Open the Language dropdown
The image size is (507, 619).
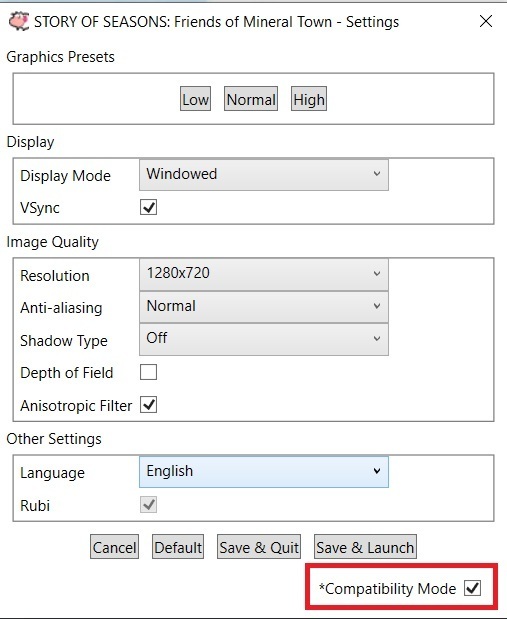point(264,471)
